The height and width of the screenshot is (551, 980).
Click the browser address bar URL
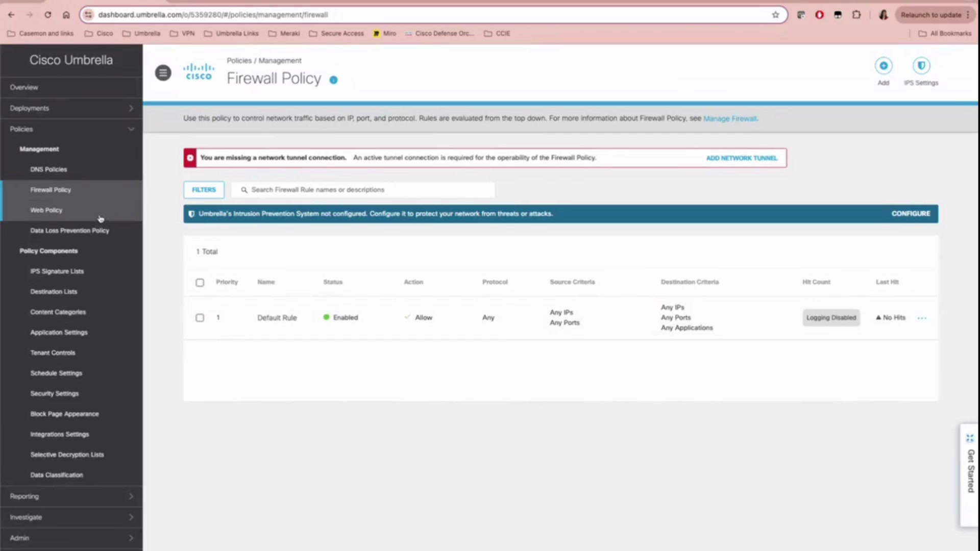pos(213,15)
